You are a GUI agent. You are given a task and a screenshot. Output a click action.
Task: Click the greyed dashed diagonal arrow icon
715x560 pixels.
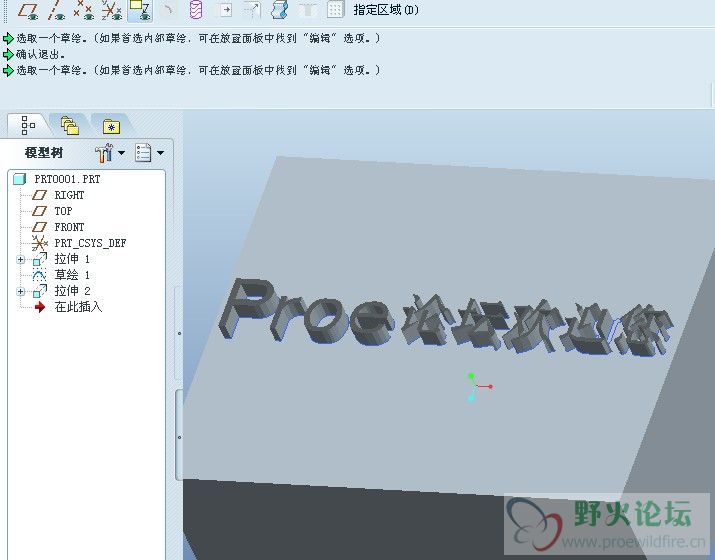click(x=252, y=10)
